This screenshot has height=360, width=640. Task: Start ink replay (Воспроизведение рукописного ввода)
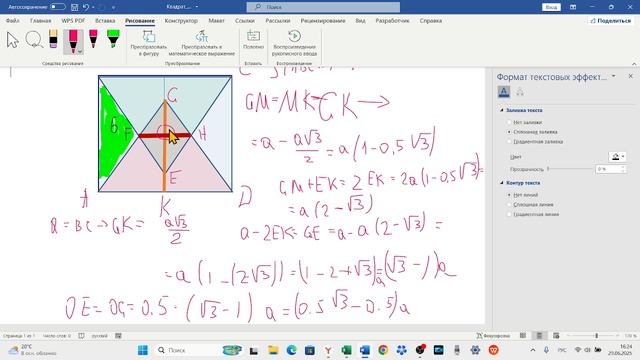coord(294,43)
